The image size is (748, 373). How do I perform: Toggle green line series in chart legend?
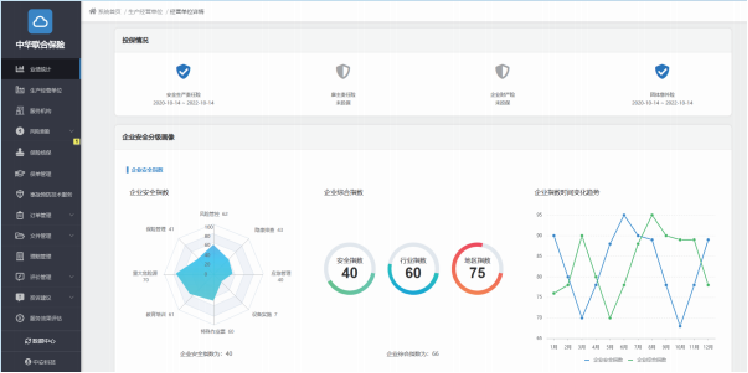(x=648, y=359)
